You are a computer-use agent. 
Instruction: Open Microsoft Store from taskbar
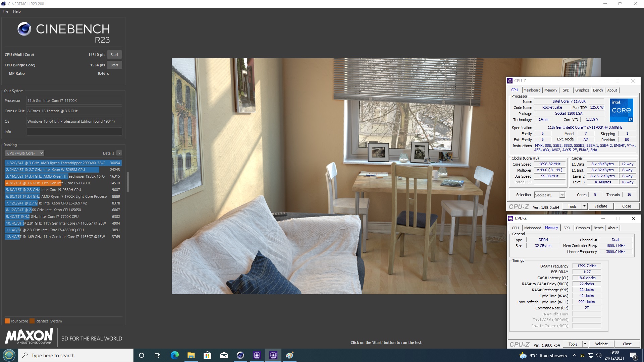pos(207,355)
